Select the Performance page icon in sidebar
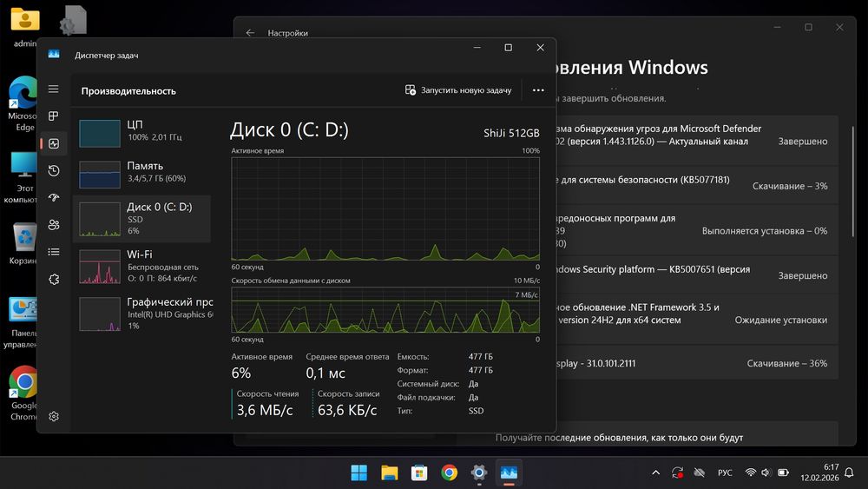The image size is (868, 489). (x=53, y=143)
